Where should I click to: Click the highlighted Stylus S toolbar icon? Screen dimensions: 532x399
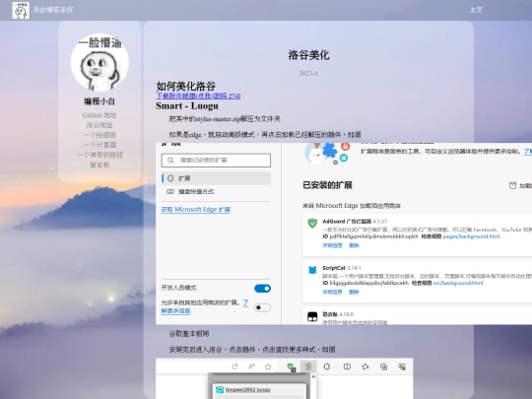pyautogui.click(x=308, y=366)
